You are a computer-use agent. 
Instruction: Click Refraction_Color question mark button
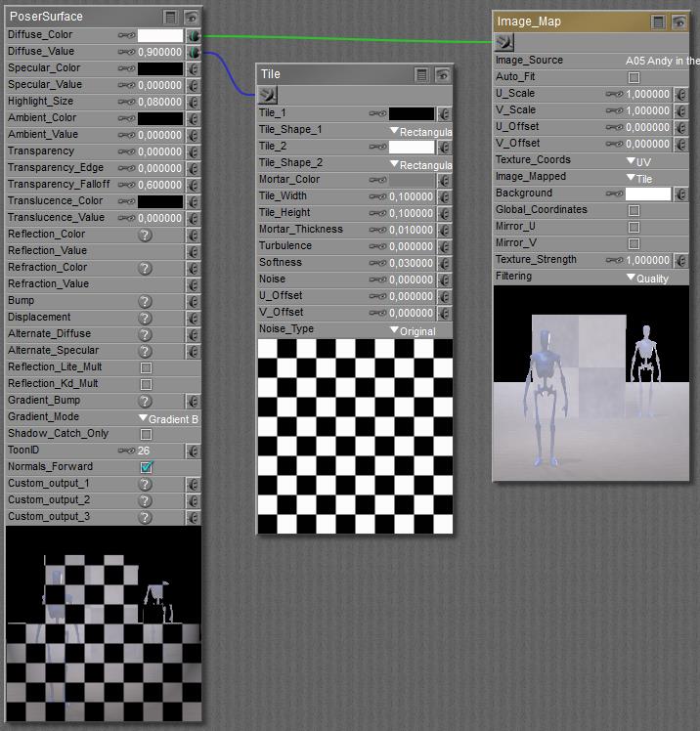tap(146, 268)
